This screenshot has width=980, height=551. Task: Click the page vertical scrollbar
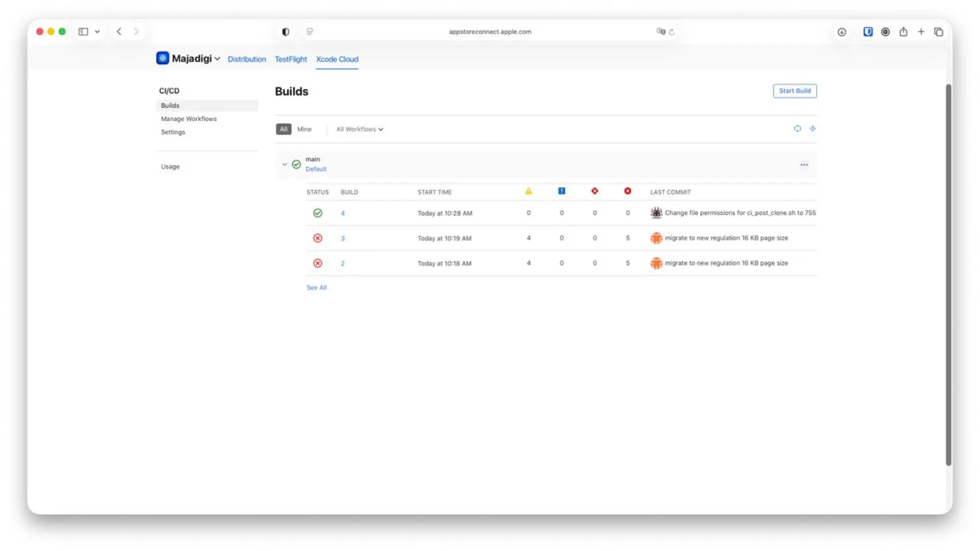coord(948,275)
